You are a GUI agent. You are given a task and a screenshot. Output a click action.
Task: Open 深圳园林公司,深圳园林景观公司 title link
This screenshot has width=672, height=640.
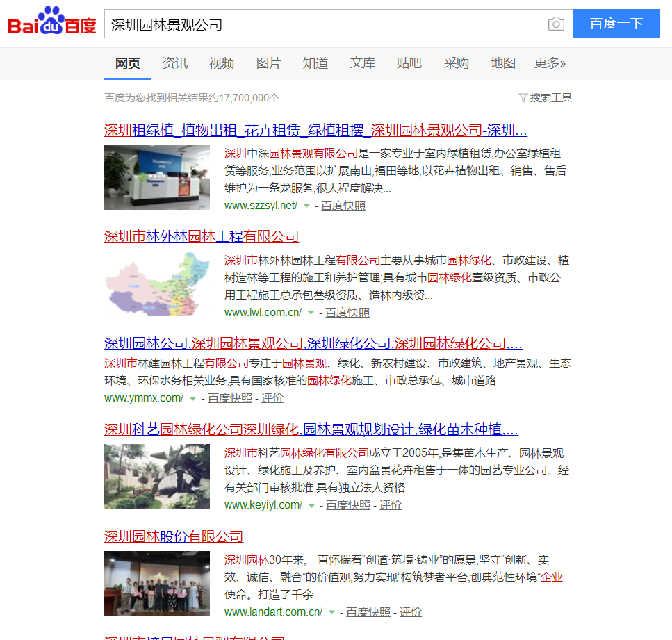coord(313,343)
